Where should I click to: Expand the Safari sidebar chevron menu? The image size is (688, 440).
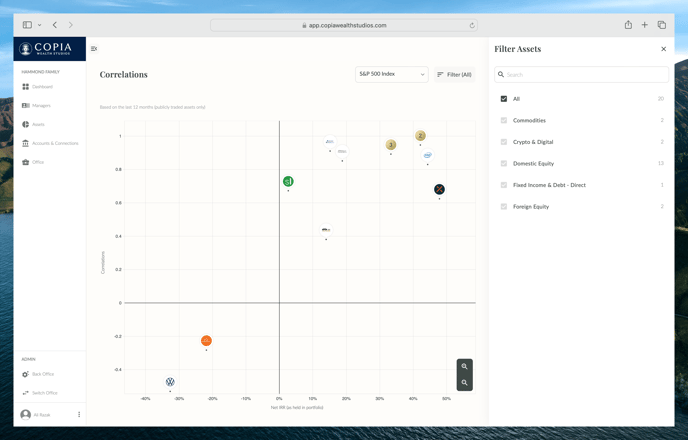pyautogui.click(x=39, y=25)
